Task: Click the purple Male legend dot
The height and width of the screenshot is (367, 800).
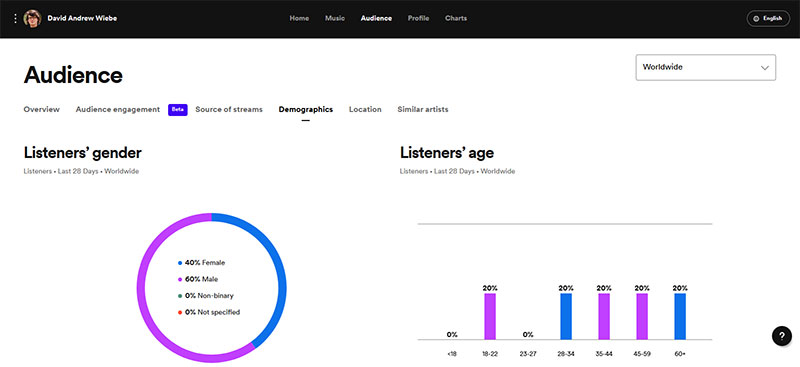Action: pyautogui.click(x=180, y=280)
